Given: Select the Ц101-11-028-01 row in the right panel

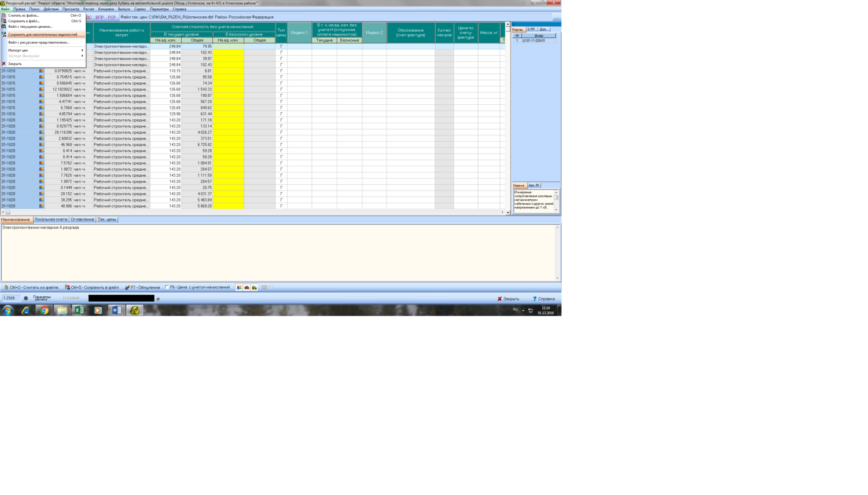Looking at the screenshot, I should pyautogui.click(x=535, y=41).
